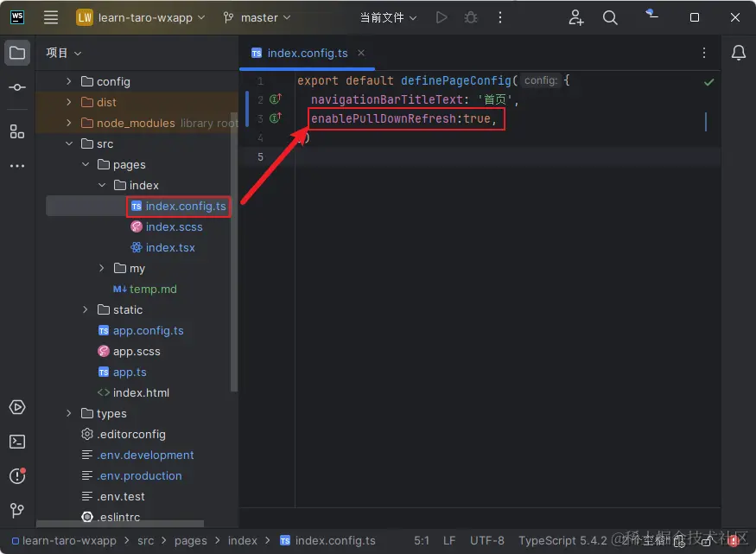
Task: Open the Services run tool window
Action: (17, 407)
